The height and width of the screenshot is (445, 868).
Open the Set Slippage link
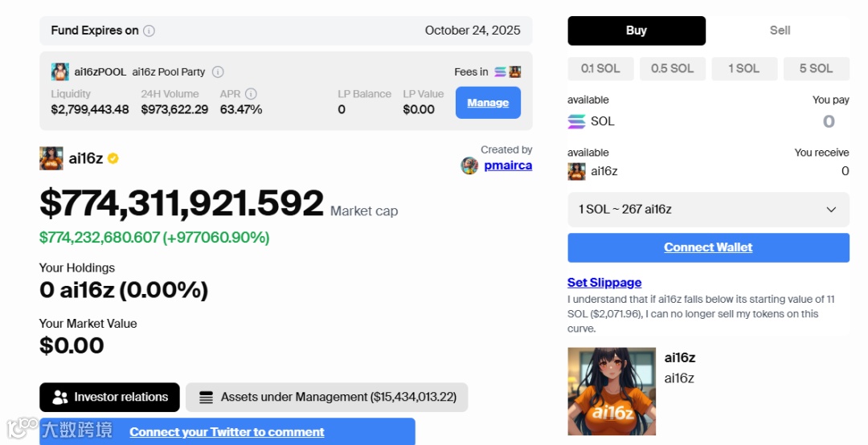604,282
